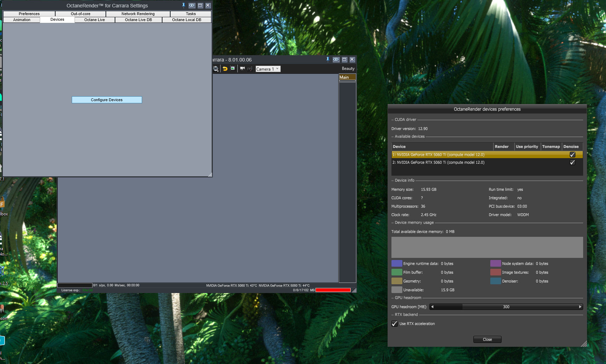Click the Film buffer green color swatch
This screenshot has height=364, width=606.
pyautogui.click(x=397, y=272)
